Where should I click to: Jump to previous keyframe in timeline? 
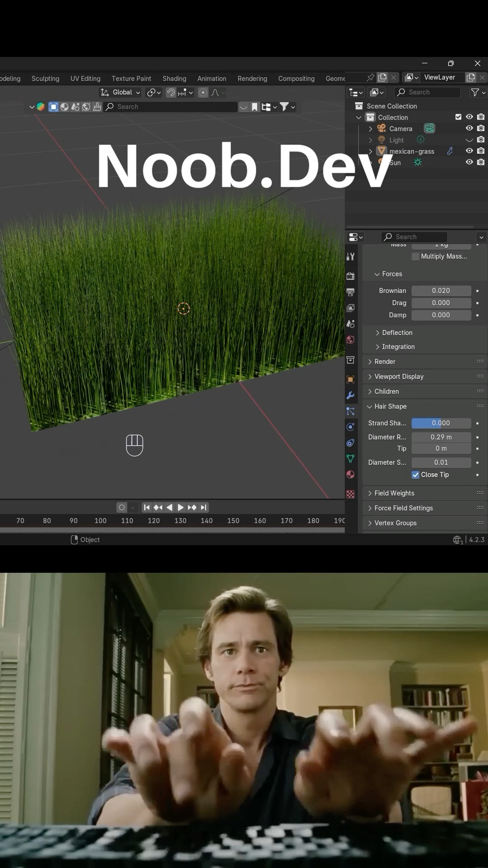tap(158, 507)
